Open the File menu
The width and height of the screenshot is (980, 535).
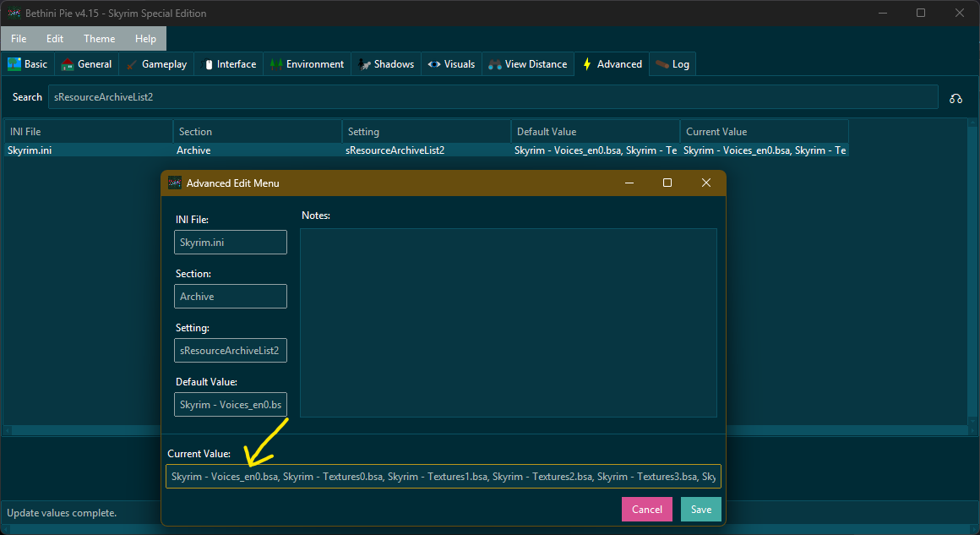[19, 39]
